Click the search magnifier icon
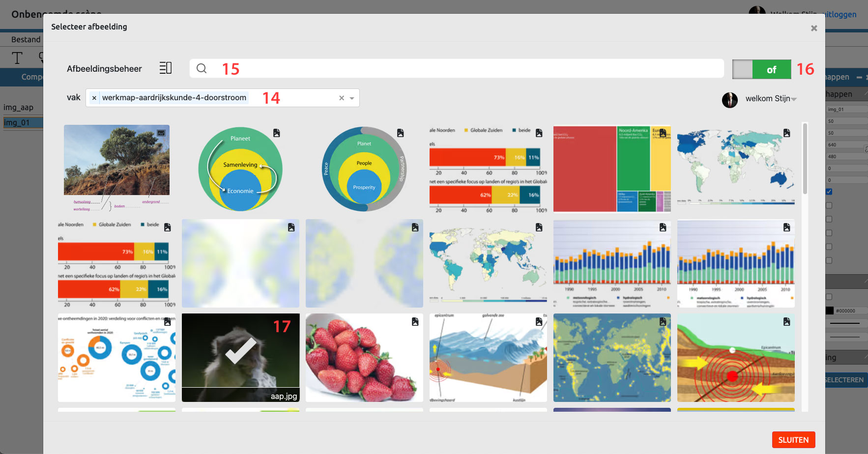Image resolution: width=868 pixels, height=454 pixels. click(202, 68)
